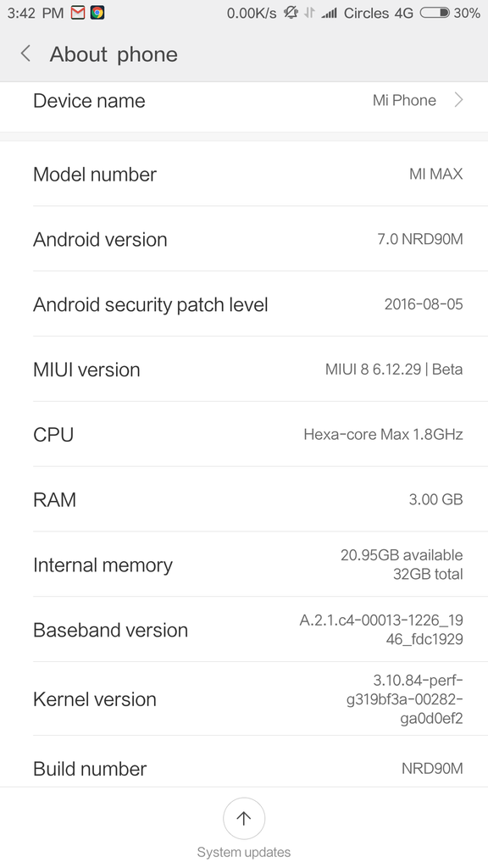Open the Gmail notification icon in status bar

(x=78, y=13)
